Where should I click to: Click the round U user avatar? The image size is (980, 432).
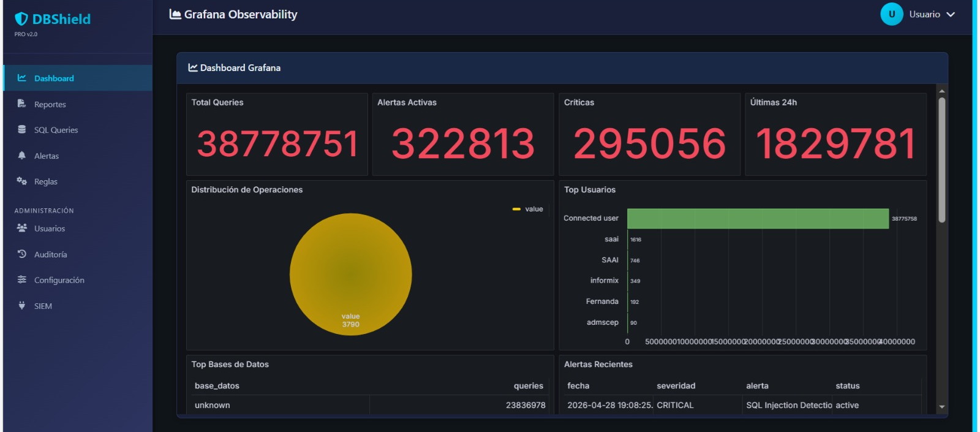[x=892, y=14]
